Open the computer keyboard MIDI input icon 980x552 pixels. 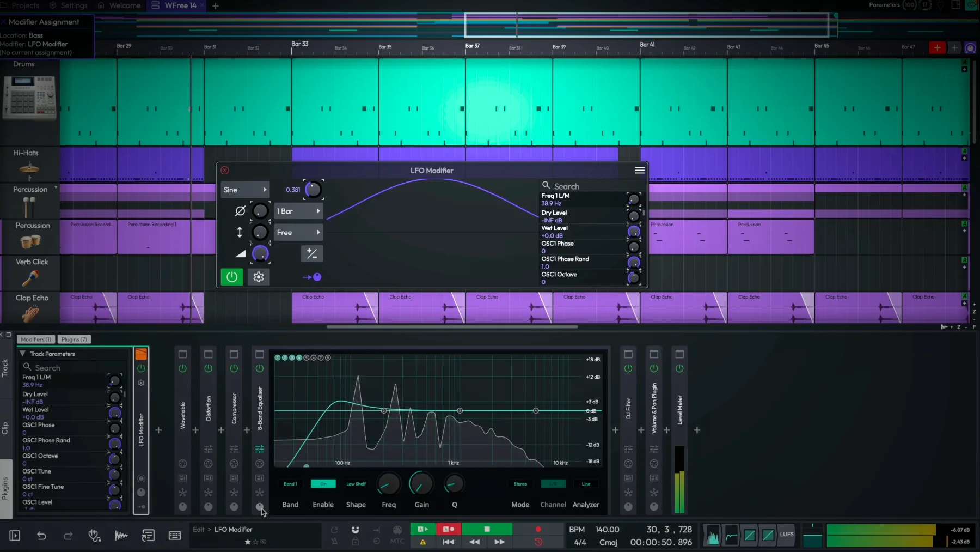click(x=175, y=536)
